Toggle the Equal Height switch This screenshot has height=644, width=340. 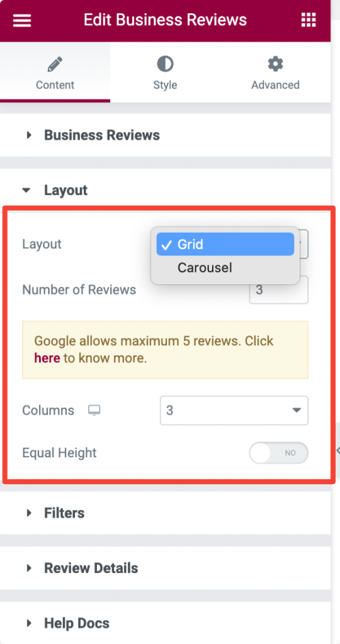pyautogui.click(x=279, y=453)
